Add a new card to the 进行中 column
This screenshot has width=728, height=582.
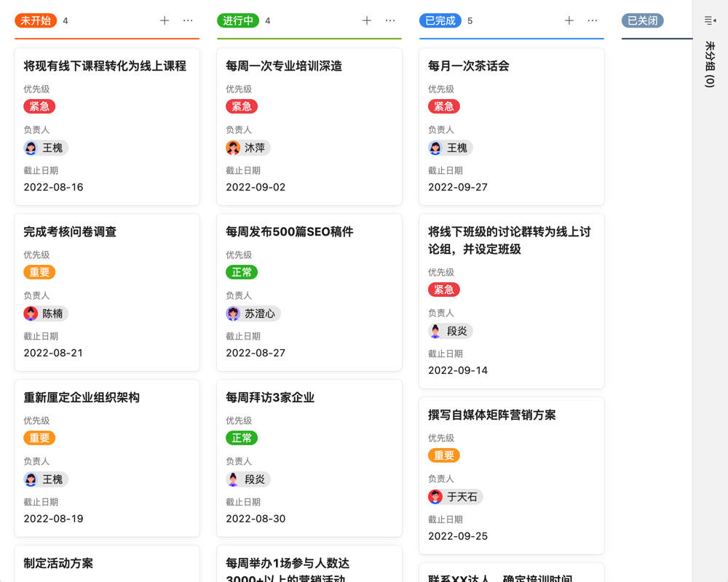click(x=366, y=20)
